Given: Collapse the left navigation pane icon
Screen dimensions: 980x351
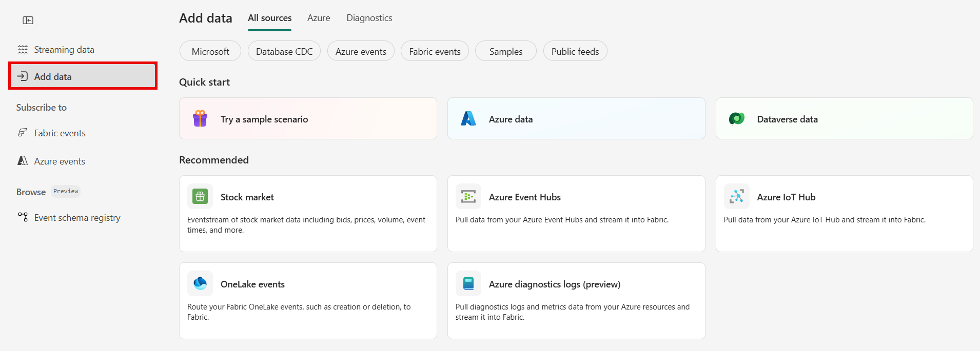Looking at the screenshot, I should 28,20.
